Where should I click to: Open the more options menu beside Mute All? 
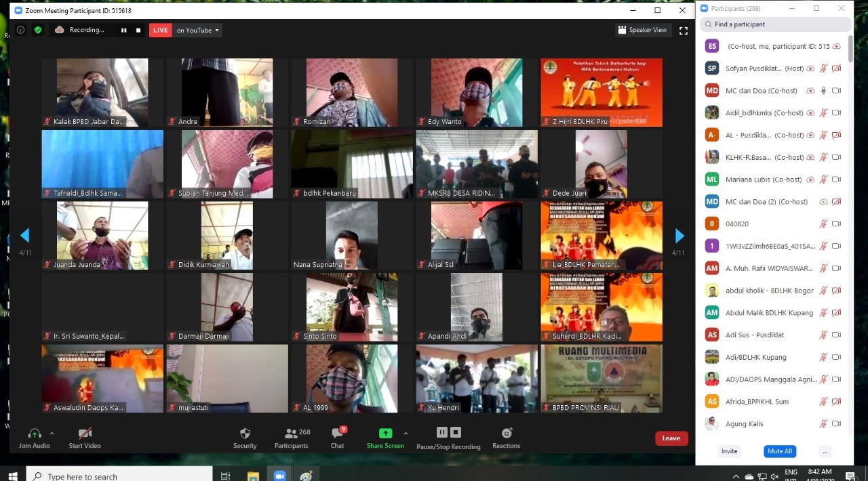click(x=825, y=451)
